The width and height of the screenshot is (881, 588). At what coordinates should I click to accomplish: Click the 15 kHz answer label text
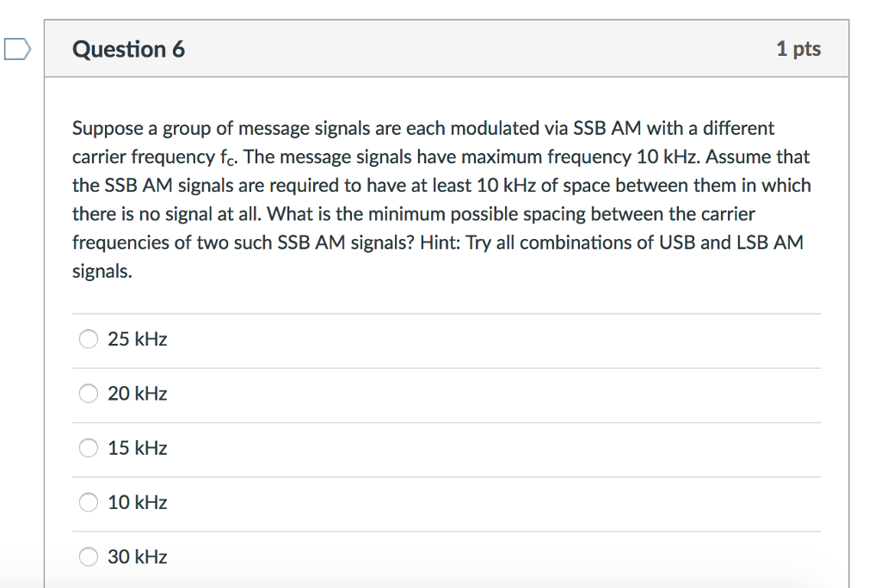click(137, 448)
